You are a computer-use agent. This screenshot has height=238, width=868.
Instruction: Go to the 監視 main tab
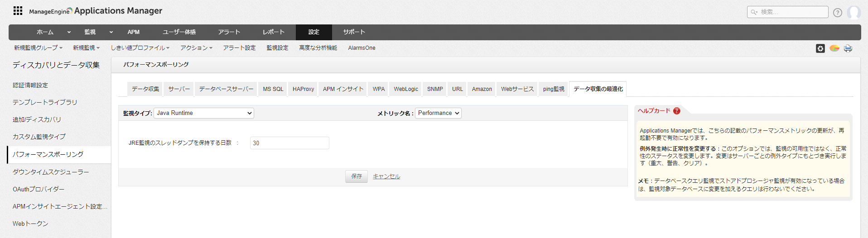point(90,32)
